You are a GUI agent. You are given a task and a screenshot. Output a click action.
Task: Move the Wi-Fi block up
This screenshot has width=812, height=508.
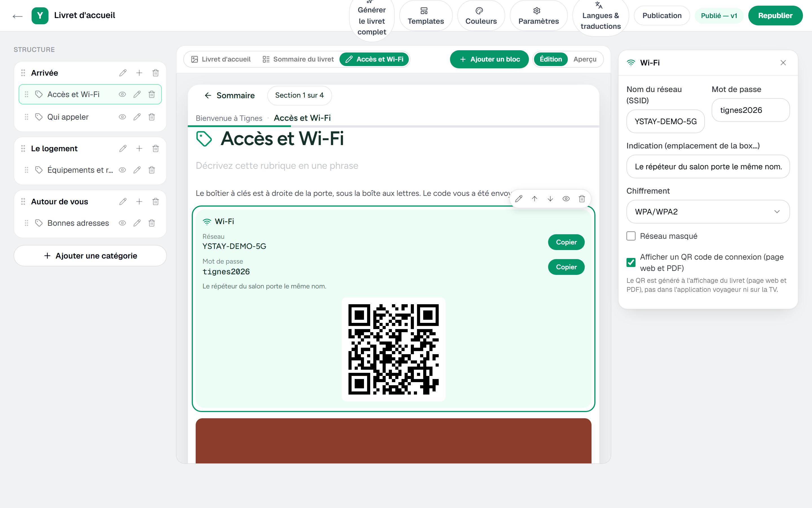535,199
